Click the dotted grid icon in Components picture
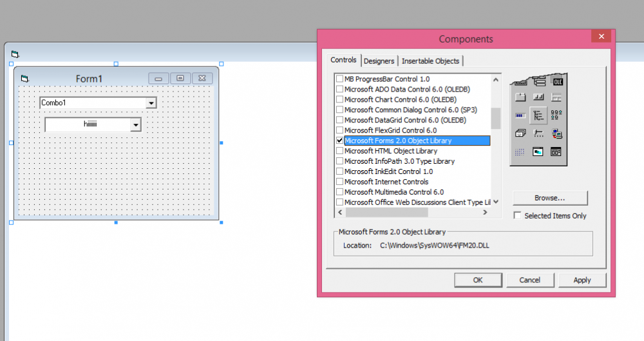 pos(520,152)
